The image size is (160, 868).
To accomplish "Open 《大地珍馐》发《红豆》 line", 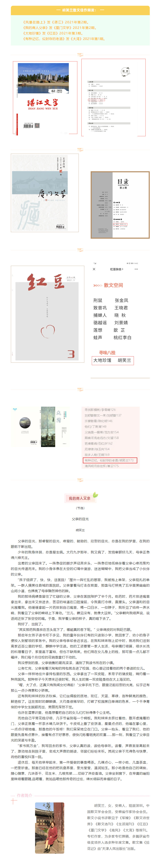I will click(x=52, y=33).
